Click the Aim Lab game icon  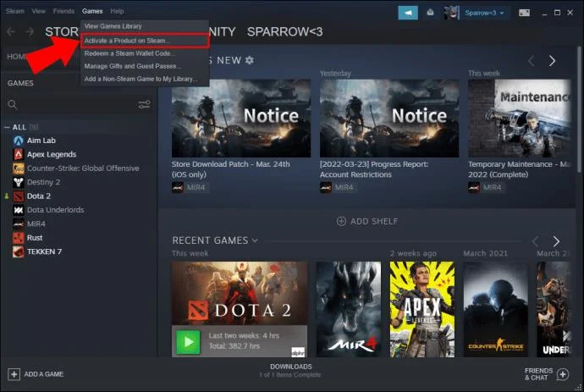click(19, 141)
